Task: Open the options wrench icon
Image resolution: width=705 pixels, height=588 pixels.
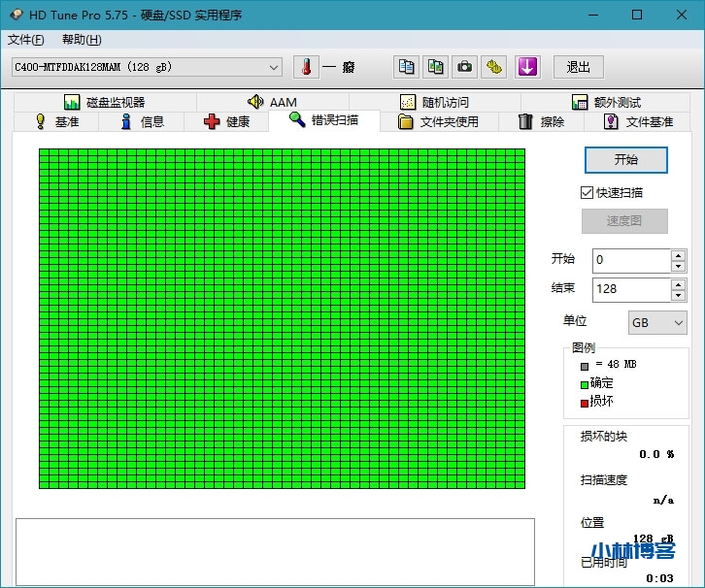Action: [495, 67]
